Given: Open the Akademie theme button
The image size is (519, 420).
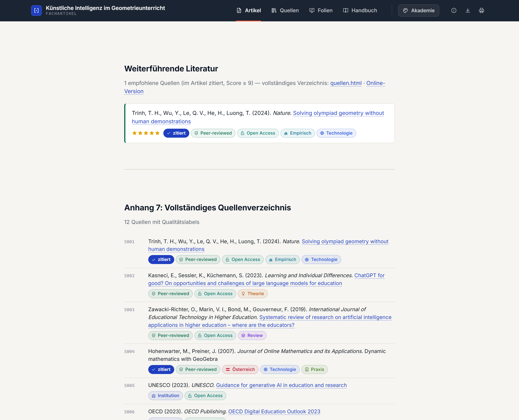Looking at the screenshot, I should point(418,10).
